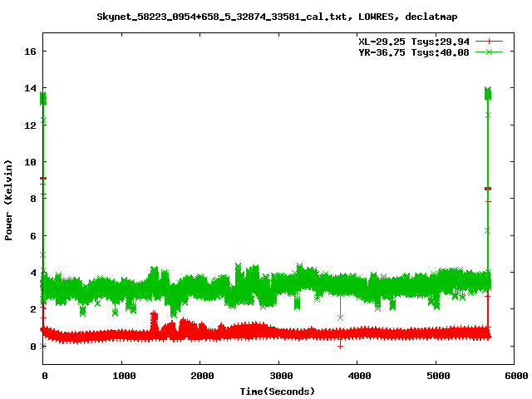Image resolution: width=532 pixels, height=399 pixels.
Task: Click the red outlier point near 3800 seconds
Action: [x=340, y=346]
